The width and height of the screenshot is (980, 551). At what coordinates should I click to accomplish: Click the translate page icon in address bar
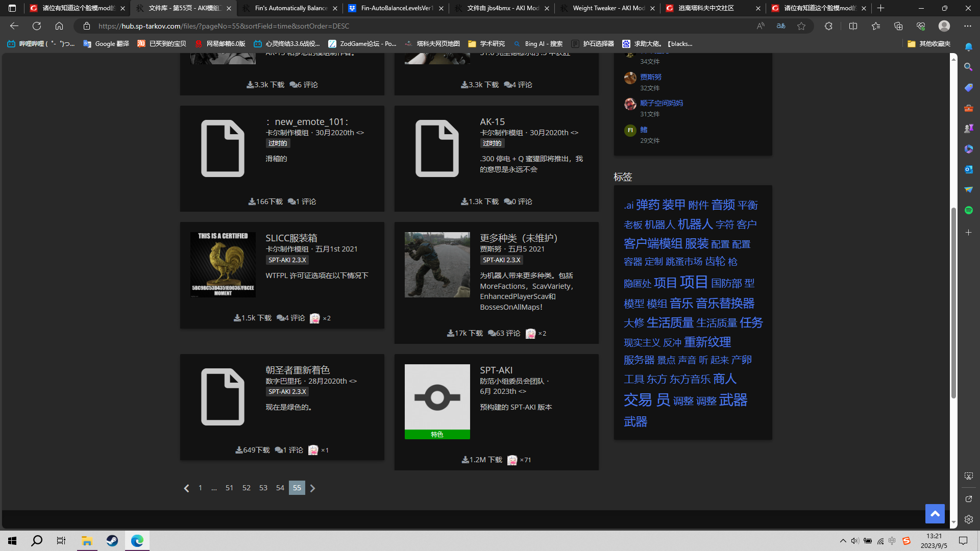point(781,26)
